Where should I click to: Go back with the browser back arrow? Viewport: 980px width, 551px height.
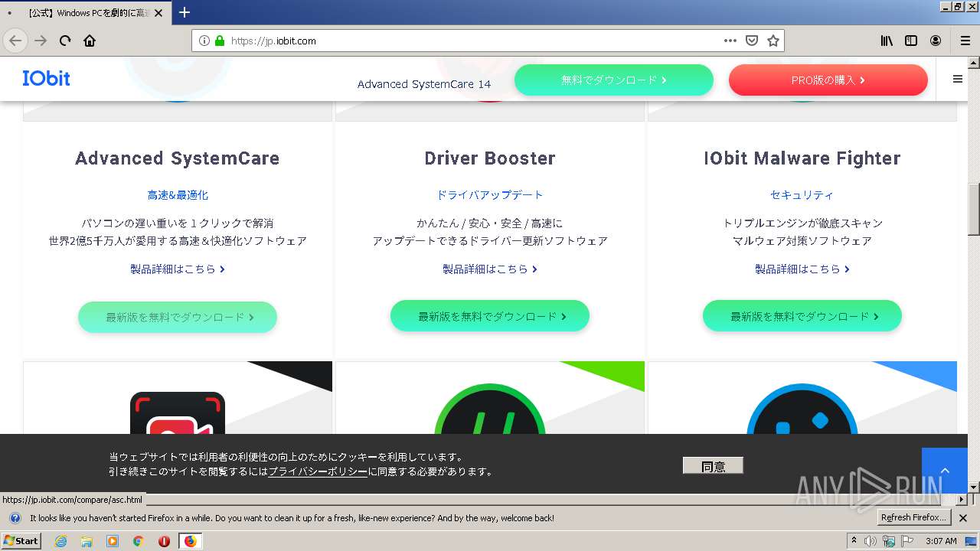[x=15, y=41]
